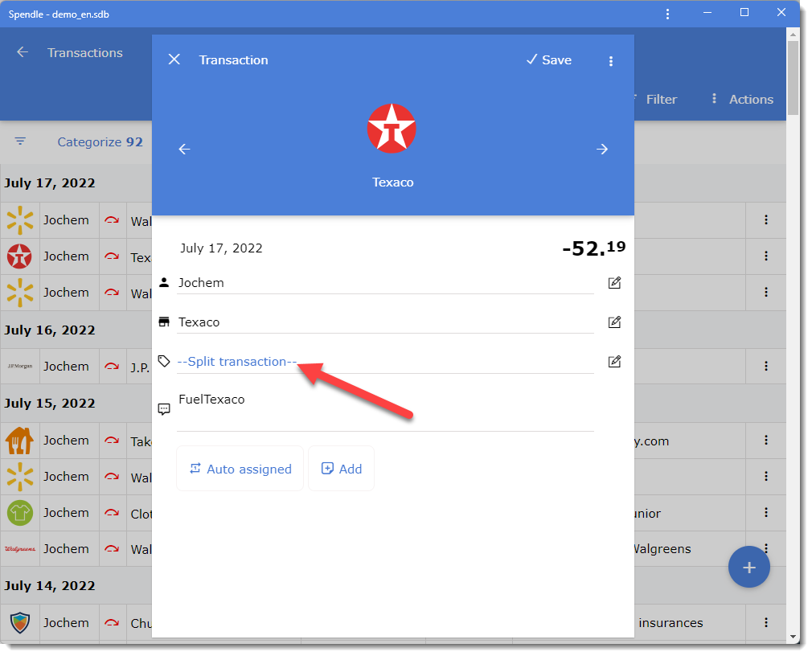This screenshot has height=656, width=812.
Task: Click the comment icon beside FuelTexaco
Action: click(164, 409)
